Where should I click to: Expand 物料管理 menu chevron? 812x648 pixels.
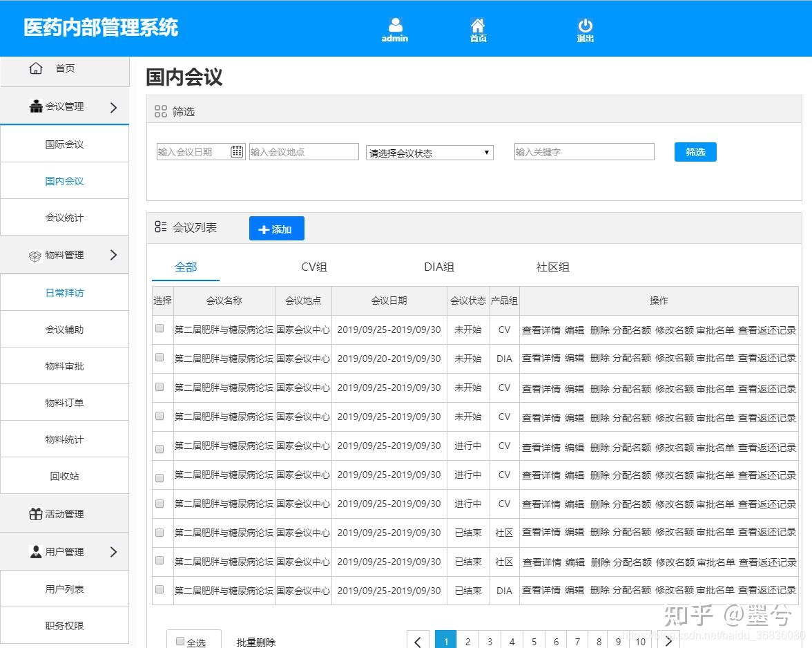(113, 255)
